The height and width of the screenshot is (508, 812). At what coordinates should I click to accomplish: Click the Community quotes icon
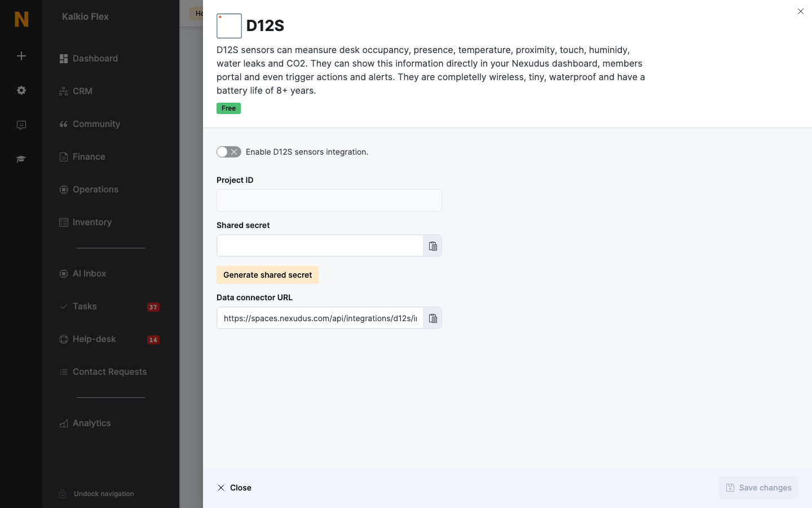tap(64, 124)
